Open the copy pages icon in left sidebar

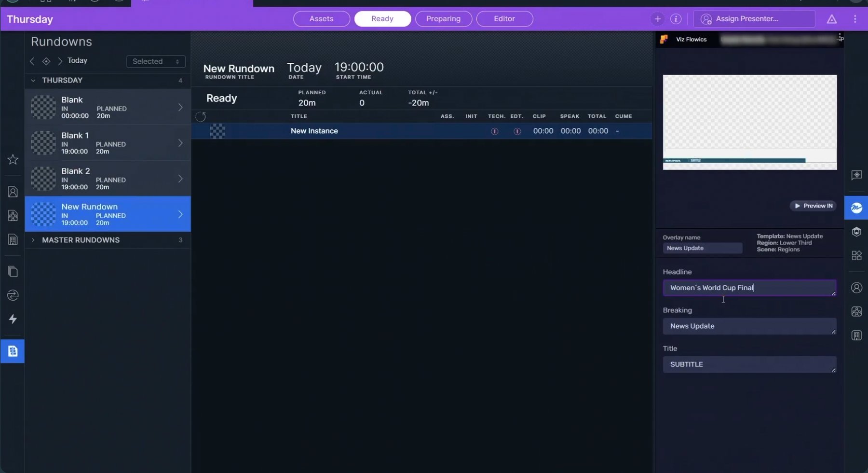point(13,271)
